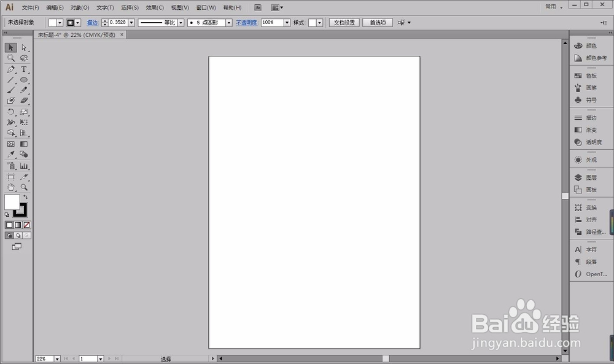Select the Free Transform tool
Screen dimensions: 614x364
24,122
